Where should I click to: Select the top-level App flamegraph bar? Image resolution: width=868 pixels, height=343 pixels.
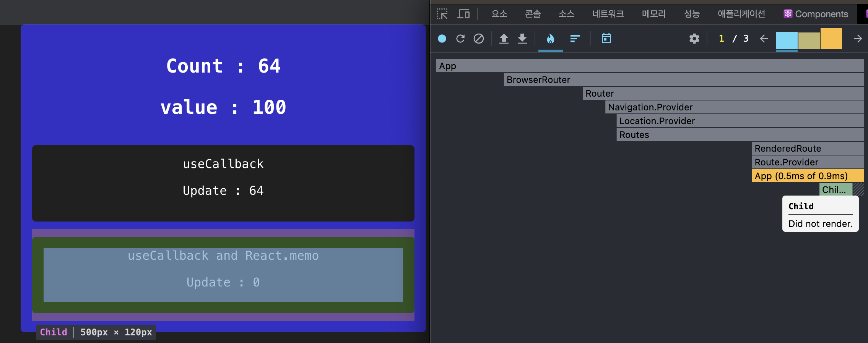tap(650, 66)
